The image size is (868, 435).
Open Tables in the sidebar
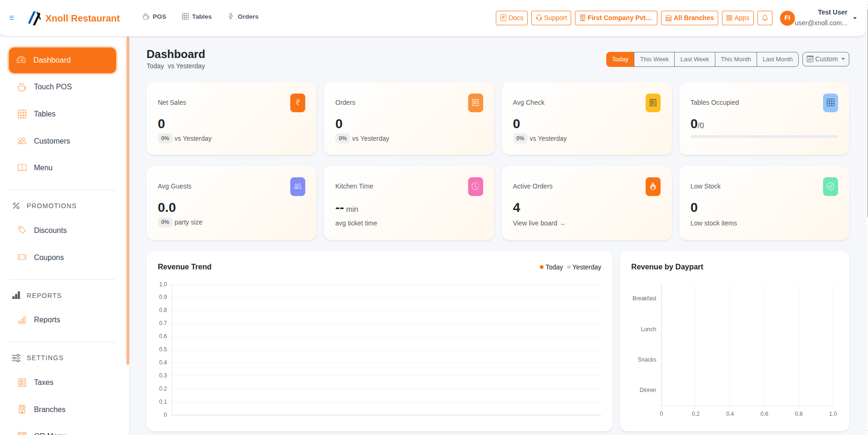click(x=62, y=114)
